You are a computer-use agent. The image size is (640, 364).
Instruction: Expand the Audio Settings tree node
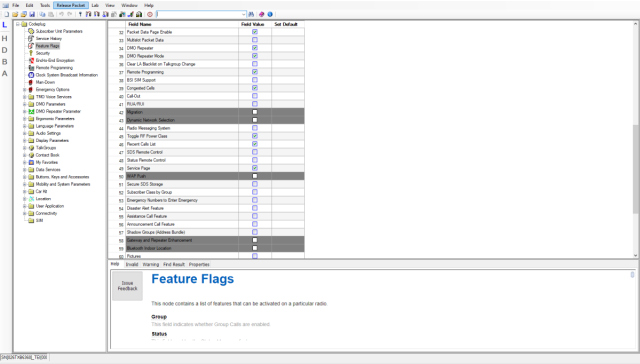pos(24,133)
